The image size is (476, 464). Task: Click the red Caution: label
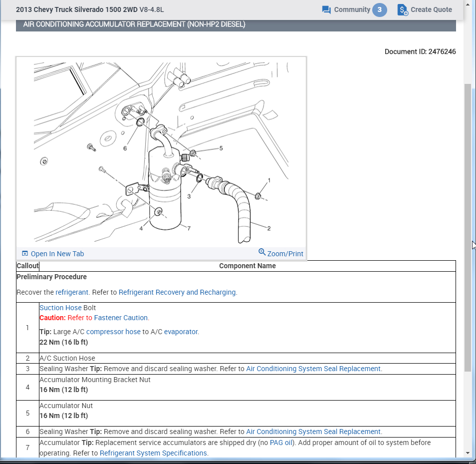(52, 318)
